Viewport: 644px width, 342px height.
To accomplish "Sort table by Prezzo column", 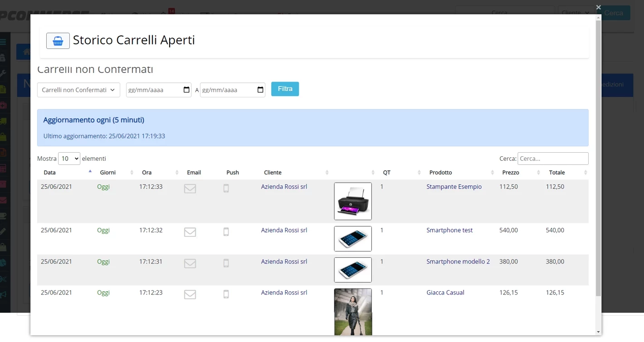I will (511, 173).
